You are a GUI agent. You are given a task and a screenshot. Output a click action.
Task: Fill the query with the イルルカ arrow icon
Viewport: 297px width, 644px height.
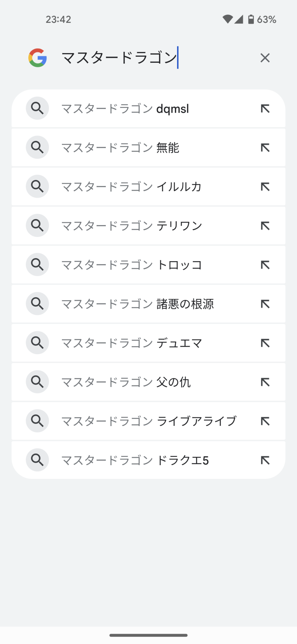click(265, 187)
